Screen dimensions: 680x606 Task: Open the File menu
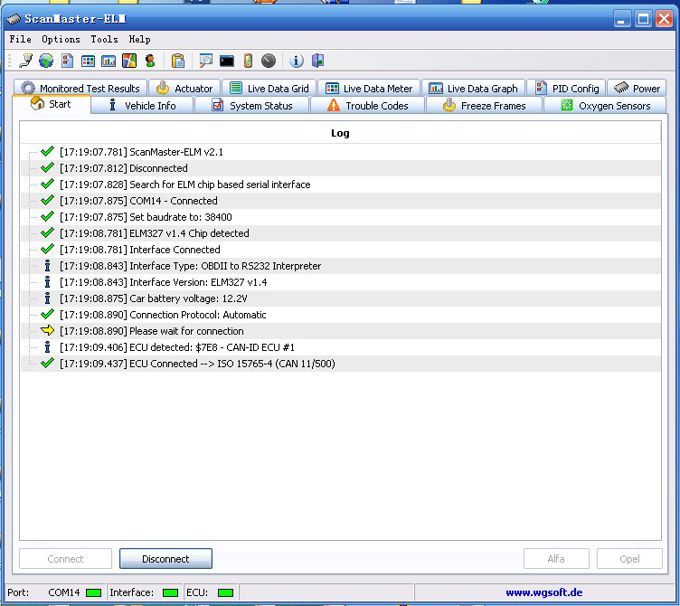[20, 39]
